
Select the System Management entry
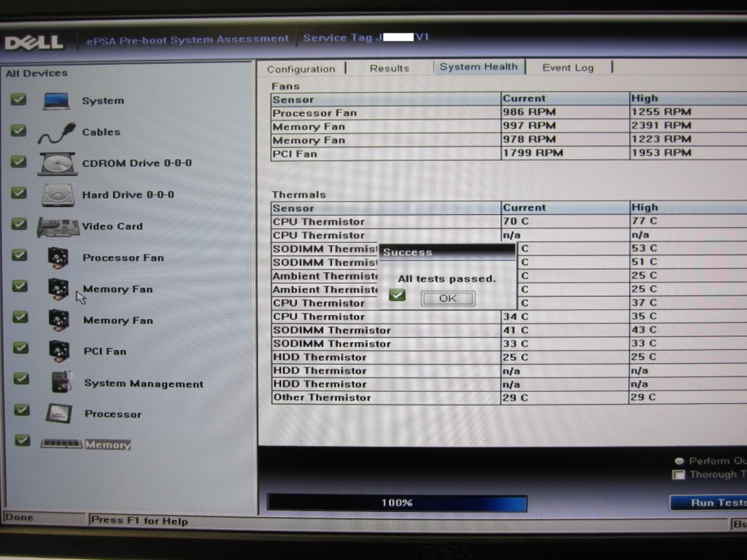click(144, 384)
